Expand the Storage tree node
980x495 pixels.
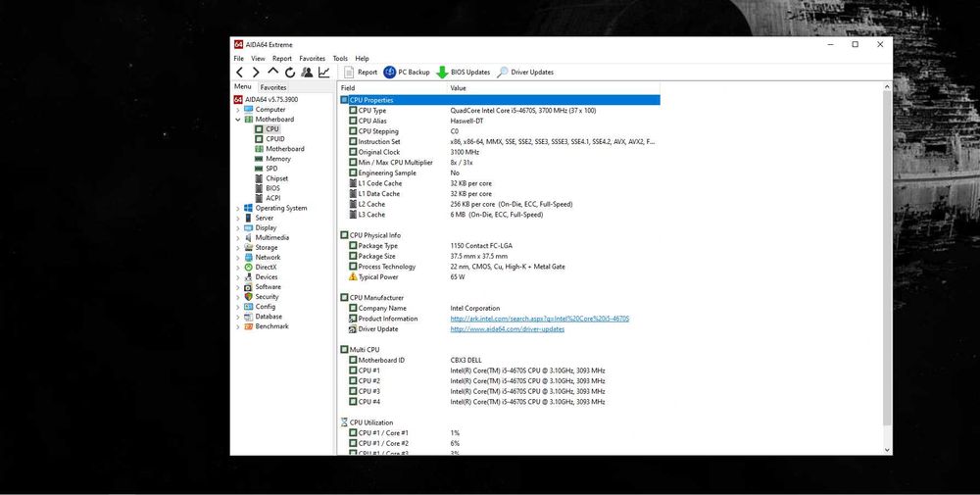[x=238, y=248]
